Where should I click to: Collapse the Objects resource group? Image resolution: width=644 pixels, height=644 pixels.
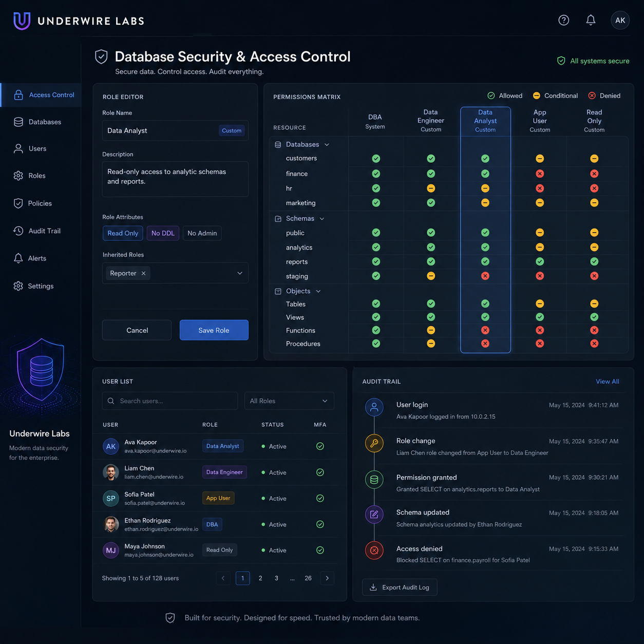318,291
